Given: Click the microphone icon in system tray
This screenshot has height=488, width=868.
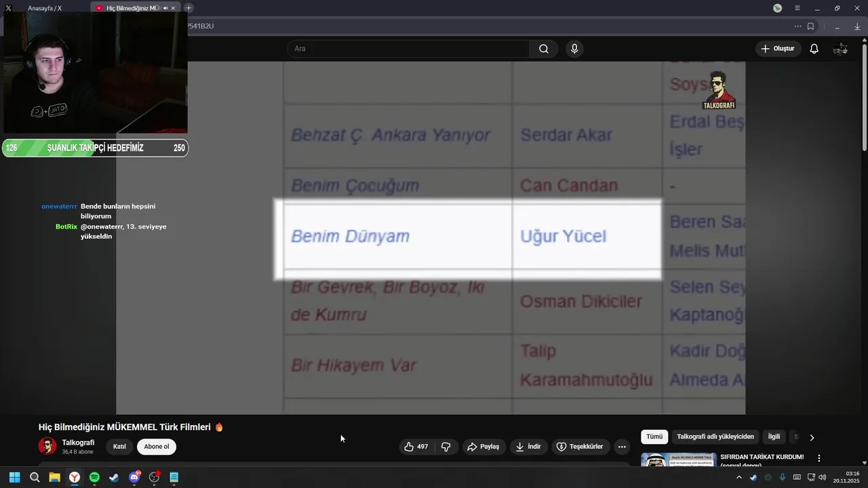Looking at the screenshot, I should [x=783, y=477].
